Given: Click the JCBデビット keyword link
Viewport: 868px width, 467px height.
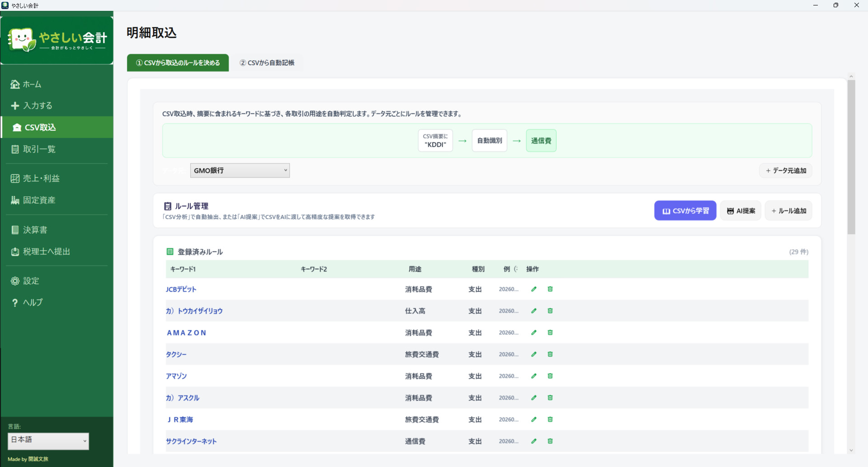Looking at the screenshot, I should (181, 289).
